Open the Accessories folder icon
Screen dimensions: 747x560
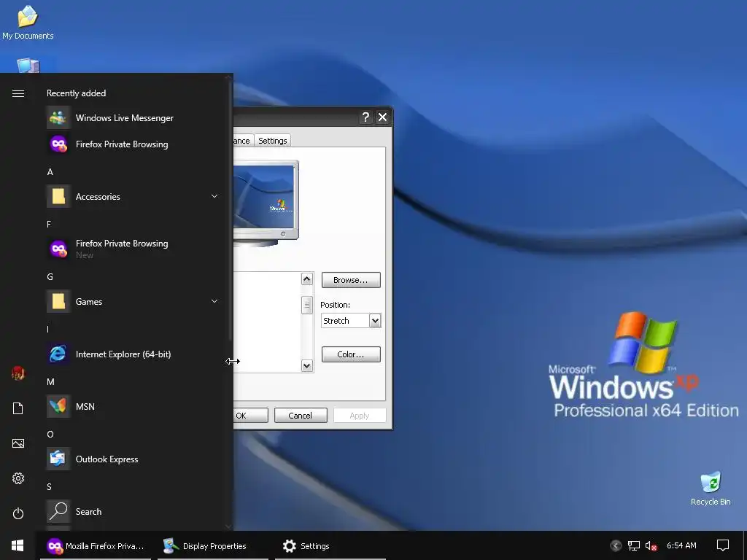click(58, 196)
